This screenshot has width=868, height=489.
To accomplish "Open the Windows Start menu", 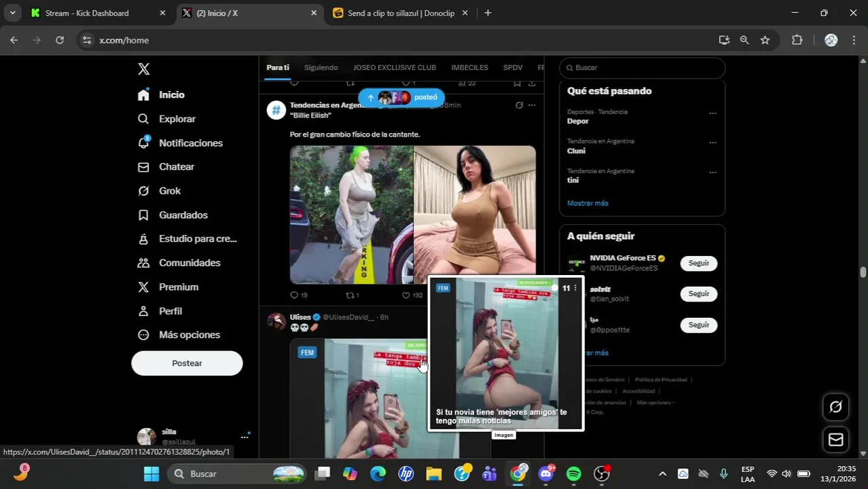I will (x=151, y=473).
